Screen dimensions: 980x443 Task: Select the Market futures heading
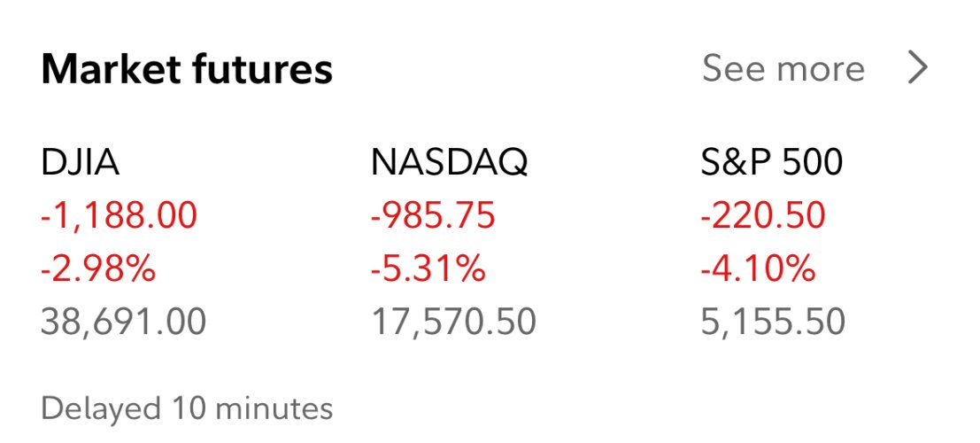pyautogui.click(x=187, y=69)
